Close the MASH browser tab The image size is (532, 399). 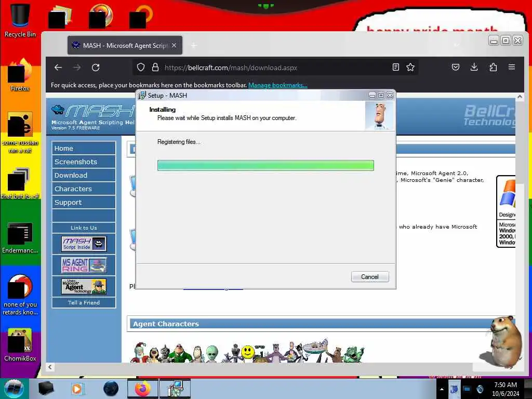tap(174, 45)
